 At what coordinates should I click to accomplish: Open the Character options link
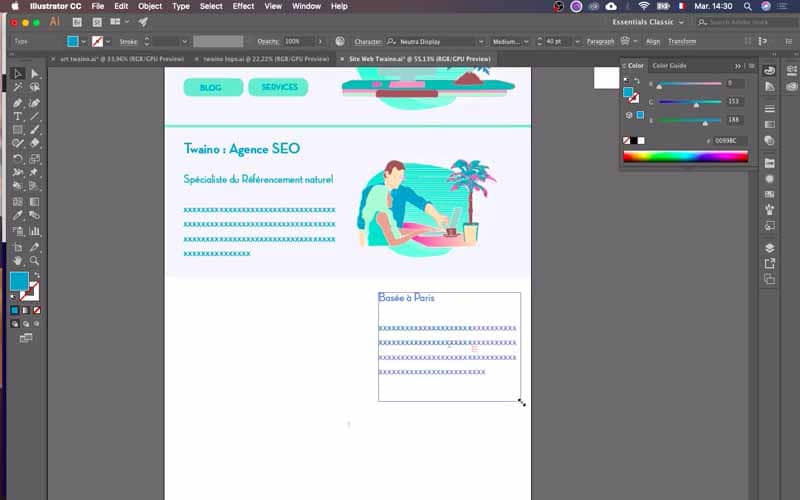point(368,41)
